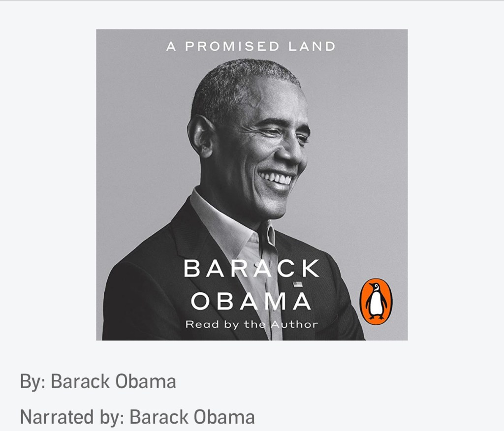Click the word 'PROMISED' in the cover title
The width and height of the screenshot is (504, 431).
[232, 46]
